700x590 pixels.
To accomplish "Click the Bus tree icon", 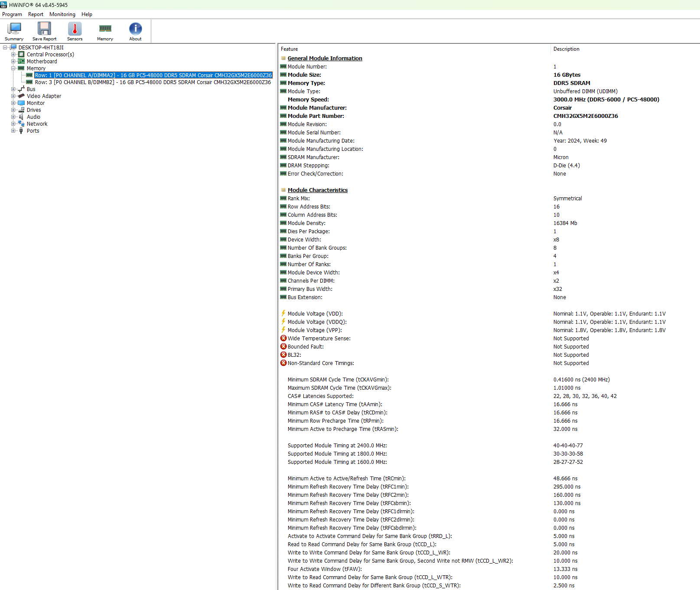I will point(21,89).
